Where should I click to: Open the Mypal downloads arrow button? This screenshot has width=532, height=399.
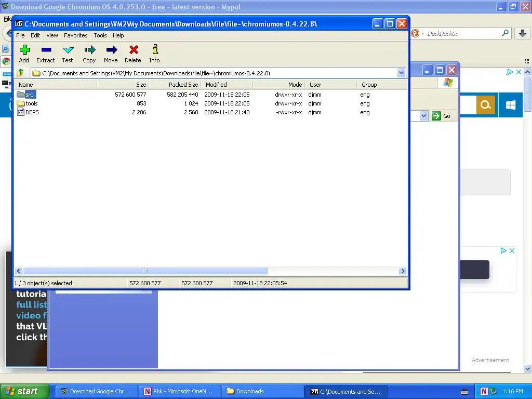(x=523, y=33)
